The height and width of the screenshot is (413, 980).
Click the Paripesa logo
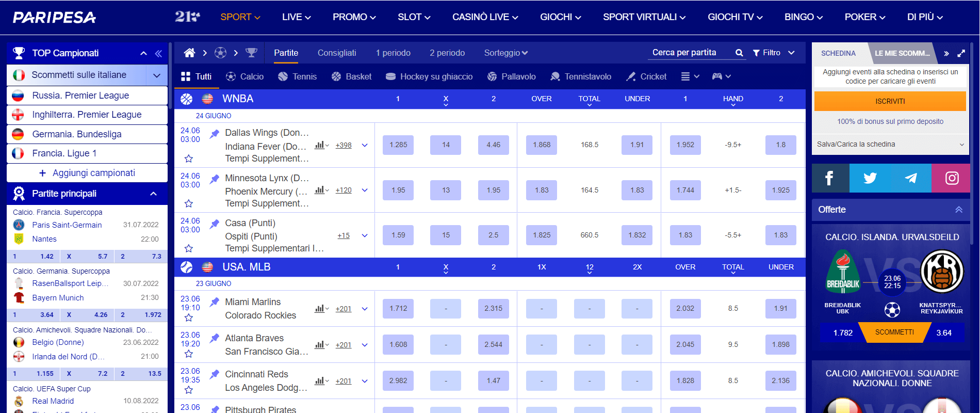(x=54, y=18)
